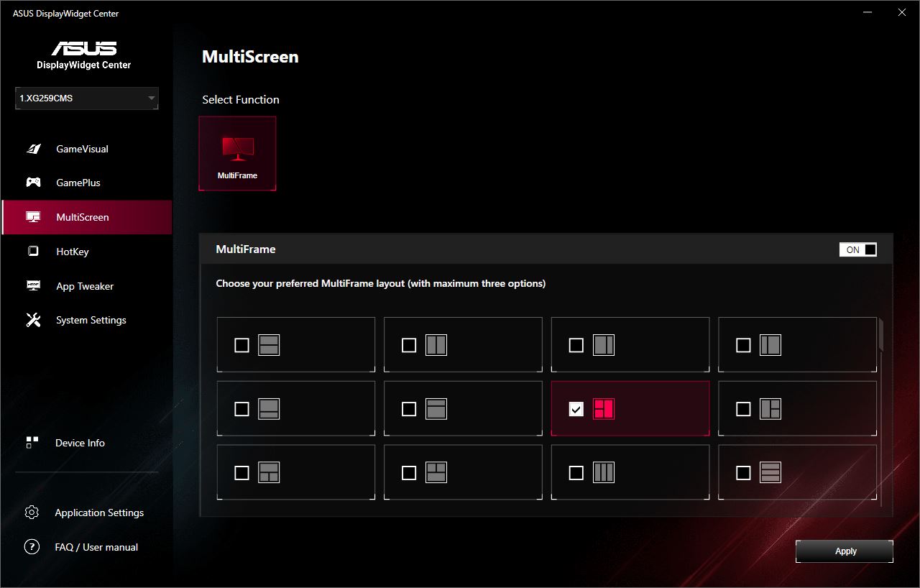Click the large-top small-bottom rows layout icon
The height and width of the screenshot is (588, 920).
coord(269,409)
